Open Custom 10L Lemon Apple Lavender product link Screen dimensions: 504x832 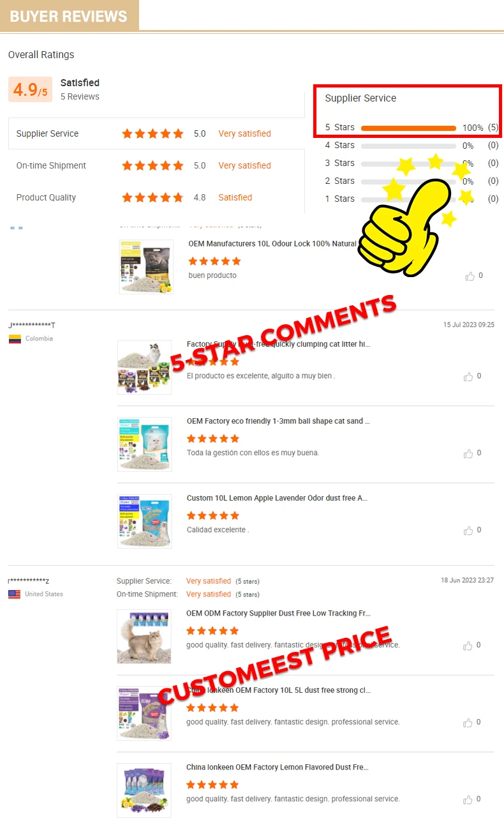pyautogui.click(x=277, y=498)
